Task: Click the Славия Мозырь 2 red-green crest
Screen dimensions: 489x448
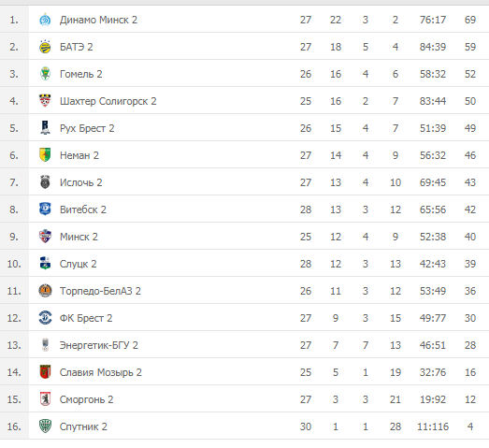Action: point(45,372)
